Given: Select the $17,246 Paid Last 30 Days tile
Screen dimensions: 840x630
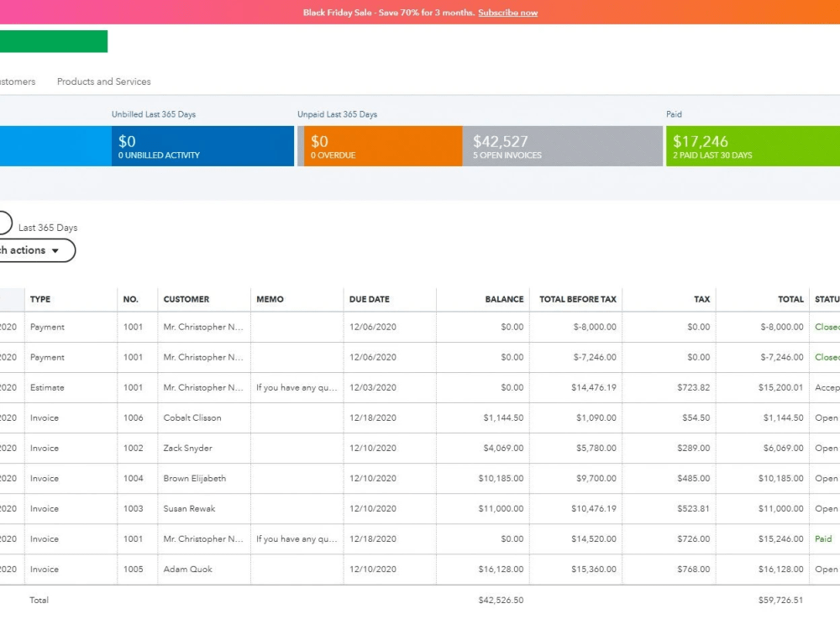Looking at the screenshot, I should pyautogui.click(x=753, y=146).
